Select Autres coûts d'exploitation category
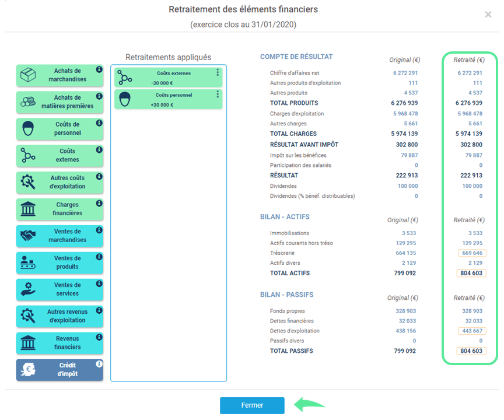This screenshot has width=504, height=420. point(60,183)
